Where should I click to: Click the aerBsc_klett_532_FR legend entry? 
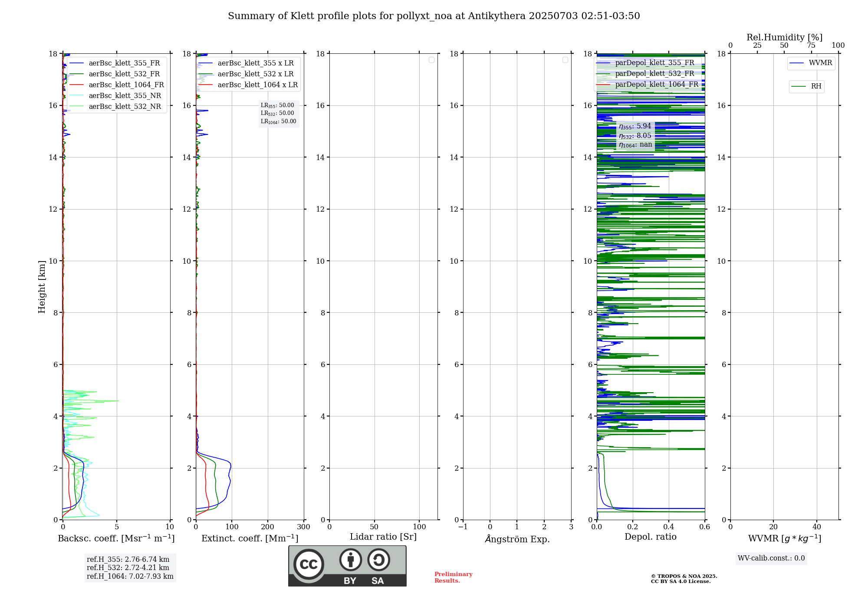click(x=117, y=74)
